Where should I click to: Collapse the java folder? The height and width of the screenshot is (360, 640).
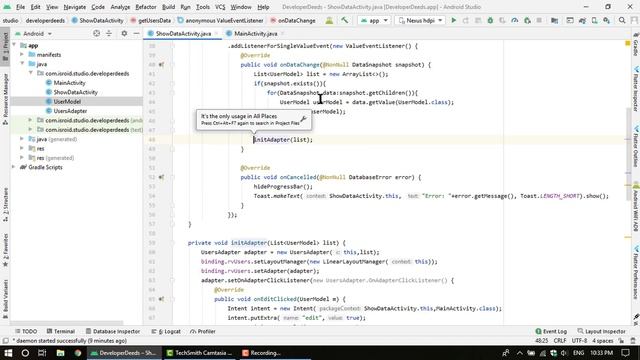coord(22,64)
